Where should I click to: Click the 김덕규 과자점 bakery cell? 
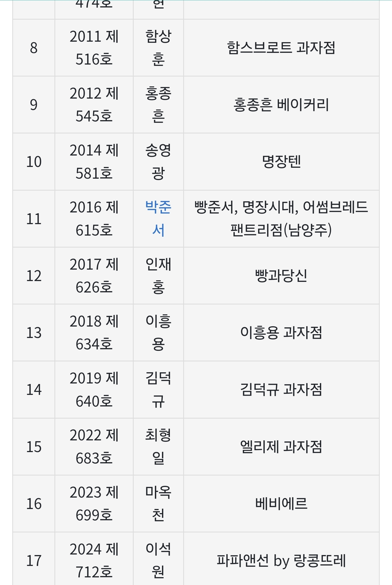click(281, 389)
